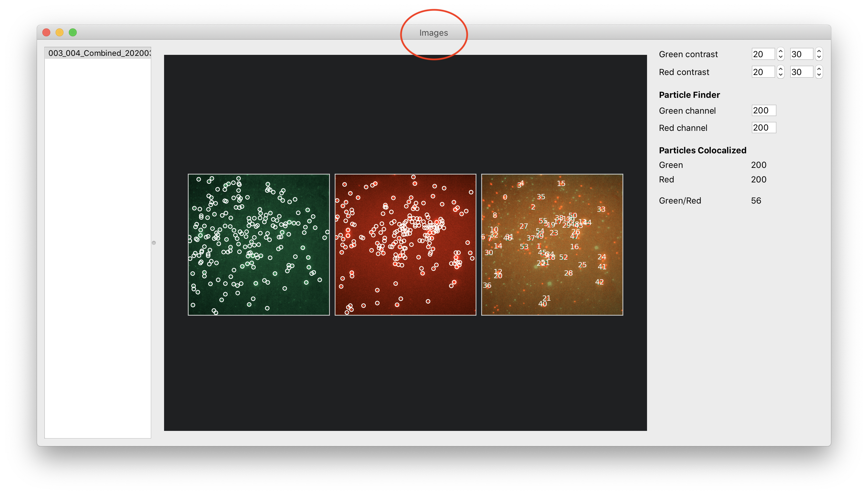Click the green channel particle image

pyautogui.click(x=259, y=245)
